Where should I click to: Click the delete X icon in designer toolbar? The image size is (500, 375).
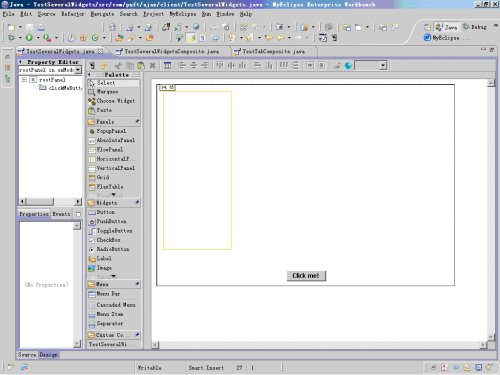click(152, 66)
